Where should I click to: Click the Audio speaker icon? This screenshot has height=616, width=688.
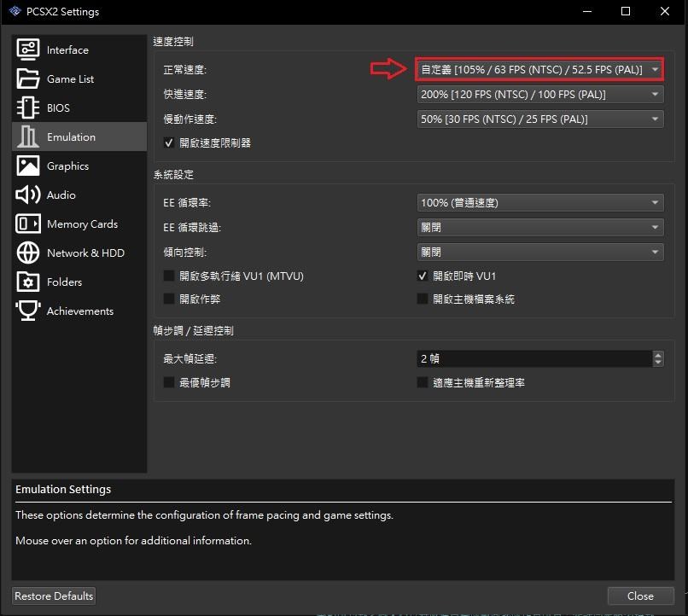tap(28, 195)
